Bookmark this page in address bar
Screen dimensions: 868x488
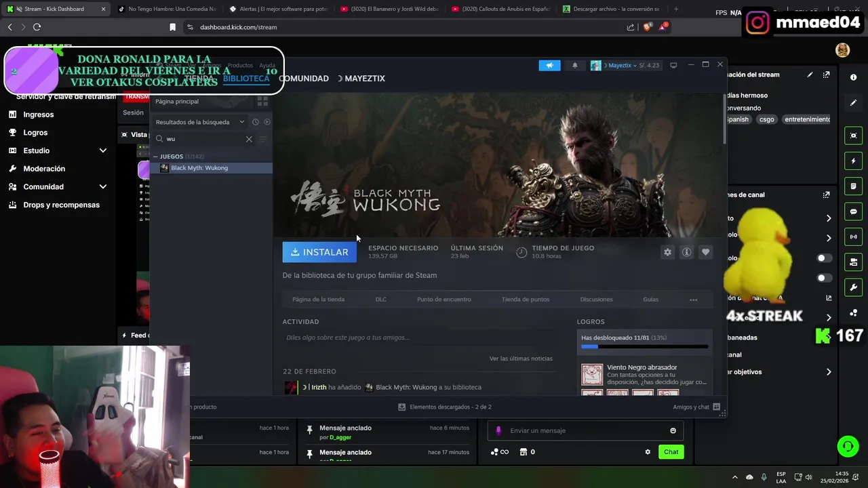click(x=172, y=27)
